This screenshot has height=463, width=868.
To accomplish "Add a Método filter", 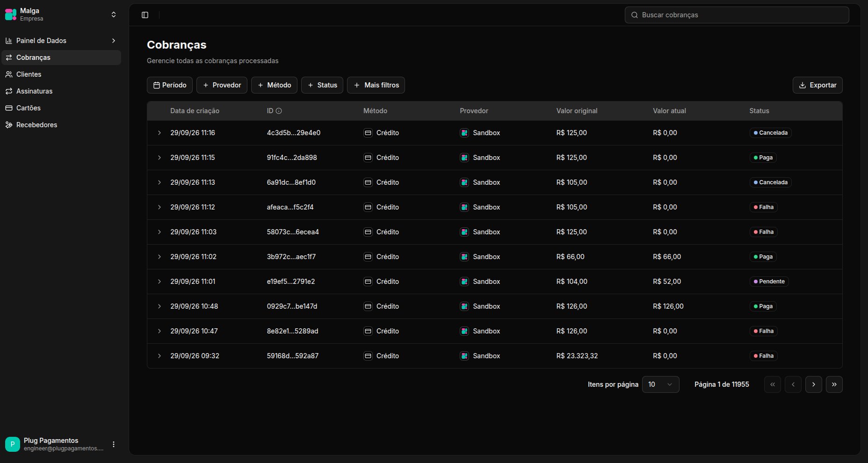I will click(274, 85).
